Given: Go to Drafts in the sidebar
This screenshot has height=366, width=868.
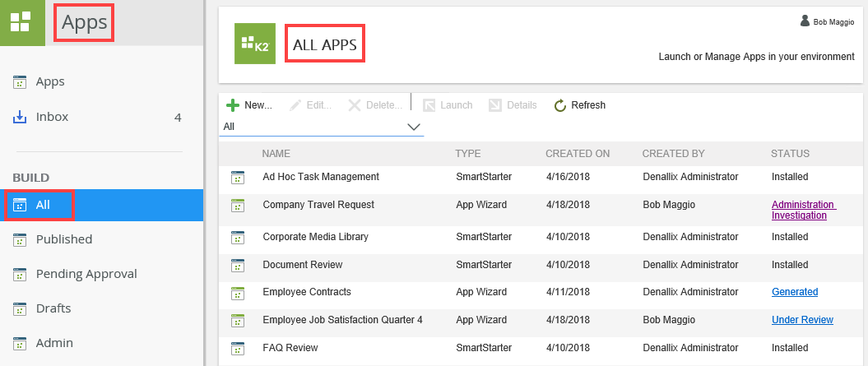Looking at the screenshot, I should click(53, 308).
